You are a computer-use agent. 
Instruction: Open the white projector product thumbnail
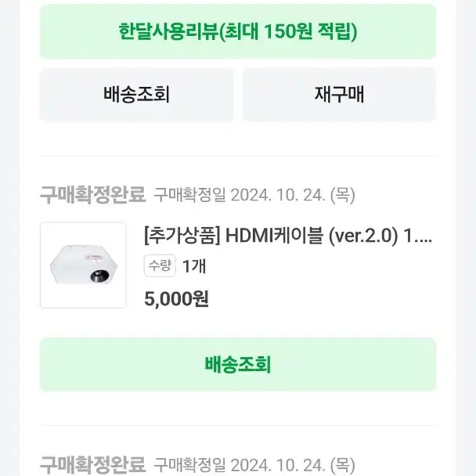click(x=83, y=265)
